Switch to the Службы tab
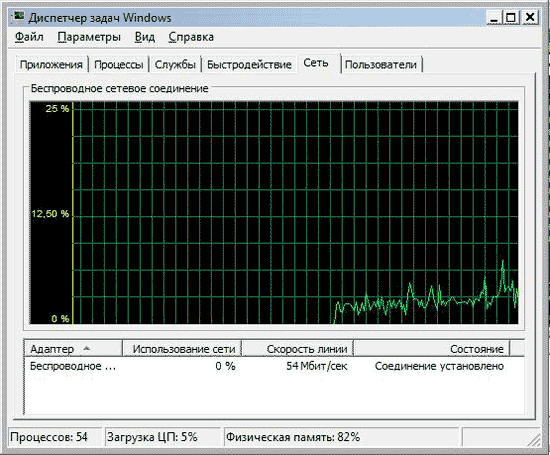The image size is (550, 455). click(175, 65)
